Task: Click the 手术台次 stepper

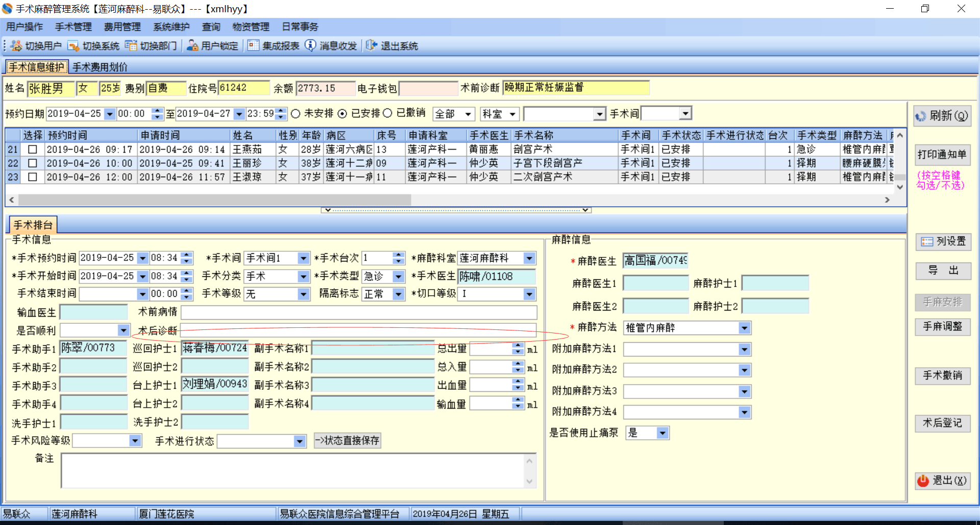Action: click(x=399, y=258)
